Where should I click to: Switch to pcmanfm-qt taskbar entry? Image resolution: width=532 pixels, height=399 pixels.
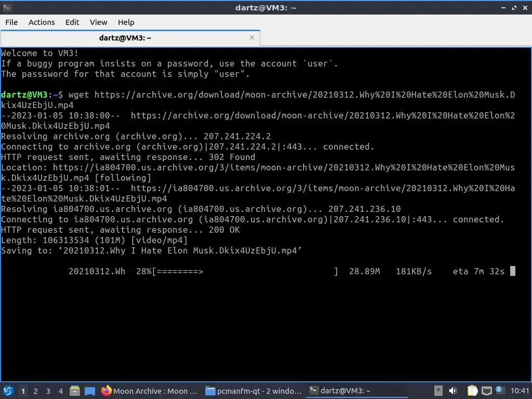254,391
